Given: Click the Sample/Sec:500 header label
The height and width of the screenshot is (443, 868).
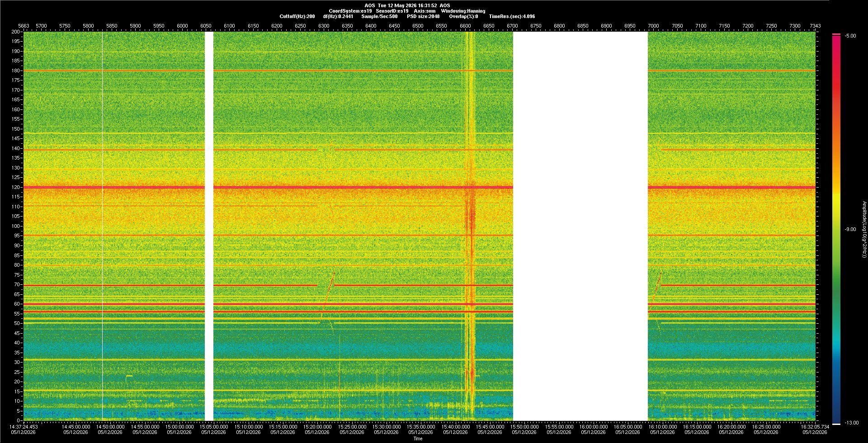Looking at the screenshot, I should pos(379,16).
